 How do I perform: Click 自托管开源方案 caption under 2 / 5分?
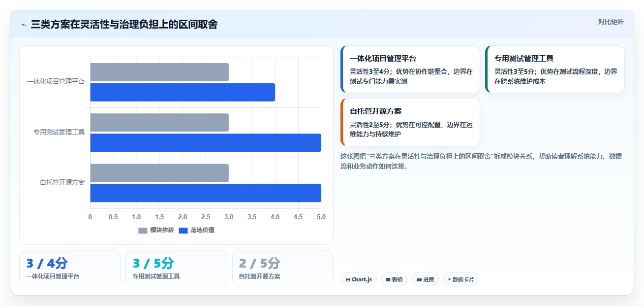(260, 276)
